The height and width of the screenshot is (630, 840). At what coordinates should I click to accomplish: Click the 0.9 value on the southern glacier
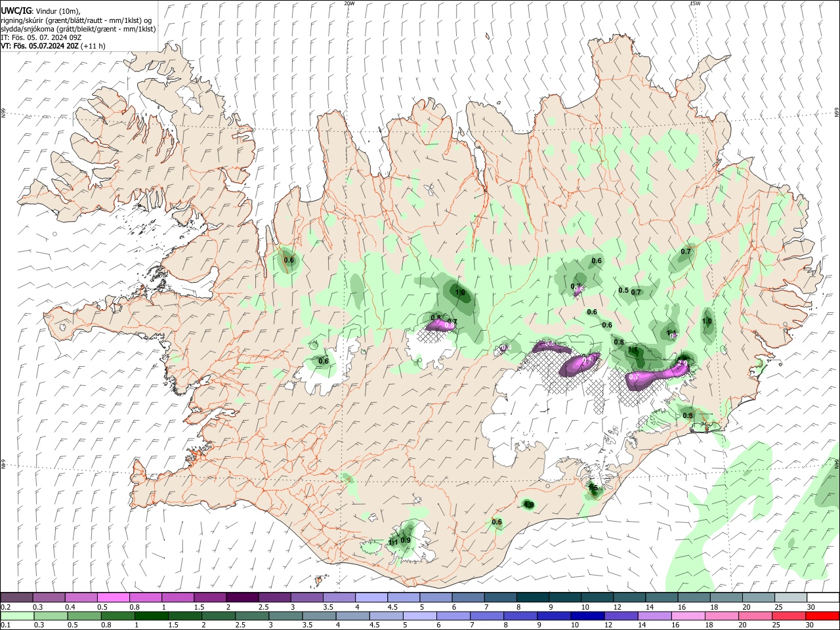point(406,541)
